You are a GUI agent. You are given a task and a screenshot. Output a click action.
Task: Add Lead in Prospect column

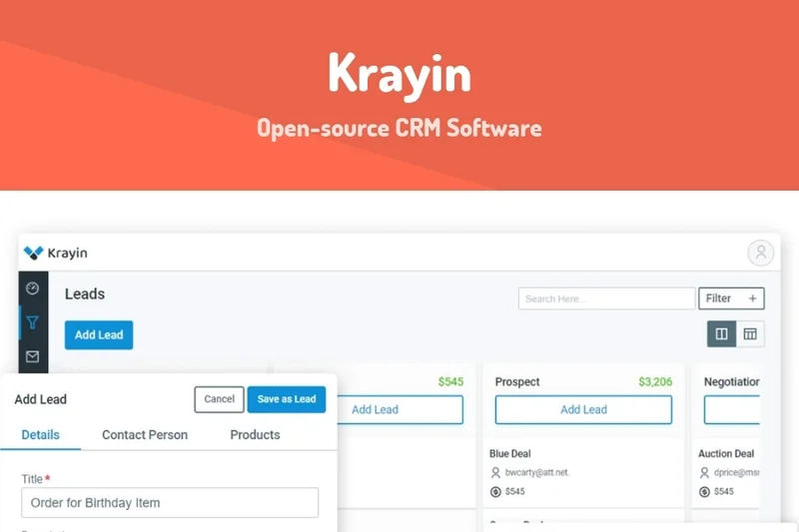[583, 410]
